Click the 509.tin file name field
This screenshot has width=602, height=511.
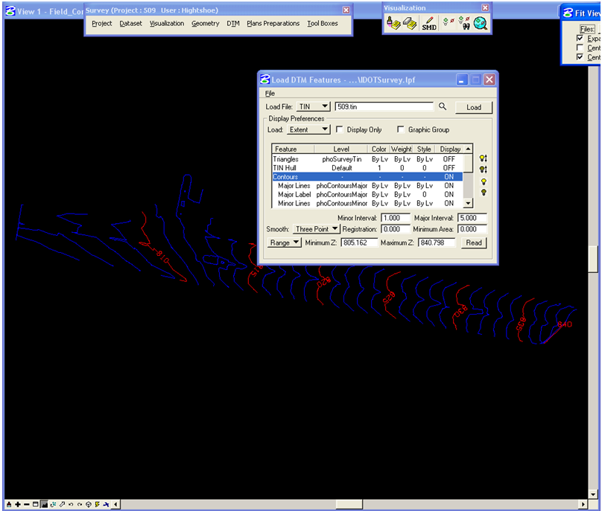click(384, 106)
